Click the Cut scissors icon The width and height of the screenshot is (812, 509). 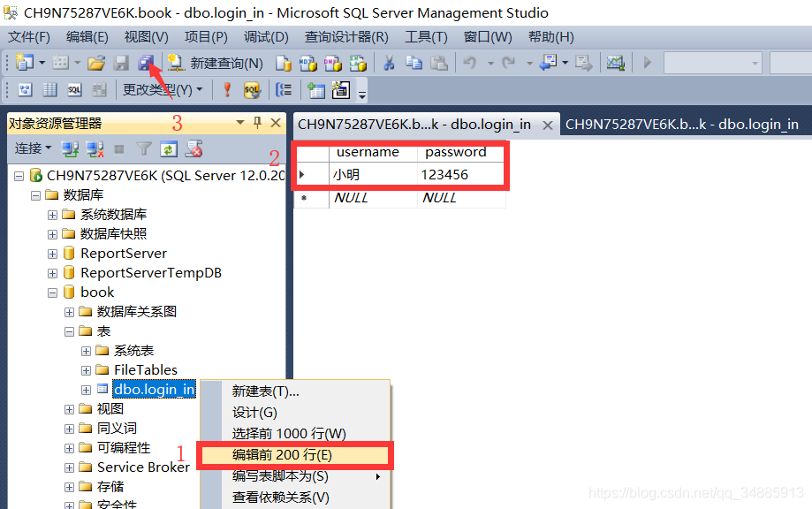pos(389,63)
